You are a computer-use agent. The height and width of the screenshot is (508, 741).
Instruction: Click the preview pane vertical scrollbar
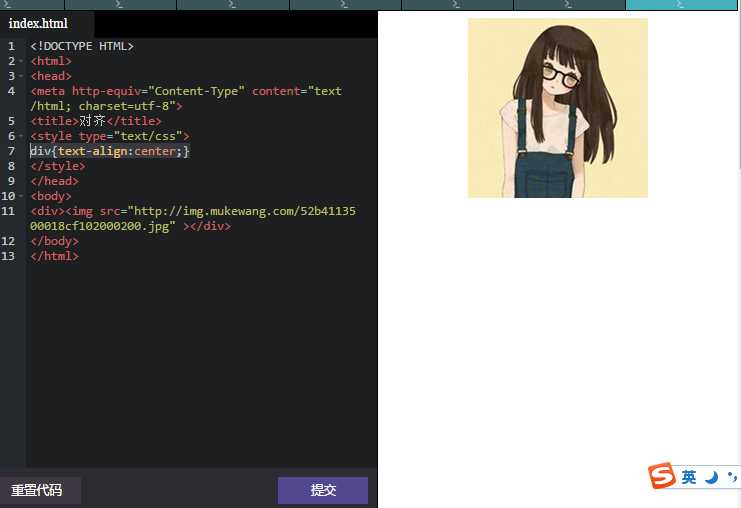pos(739,90)
